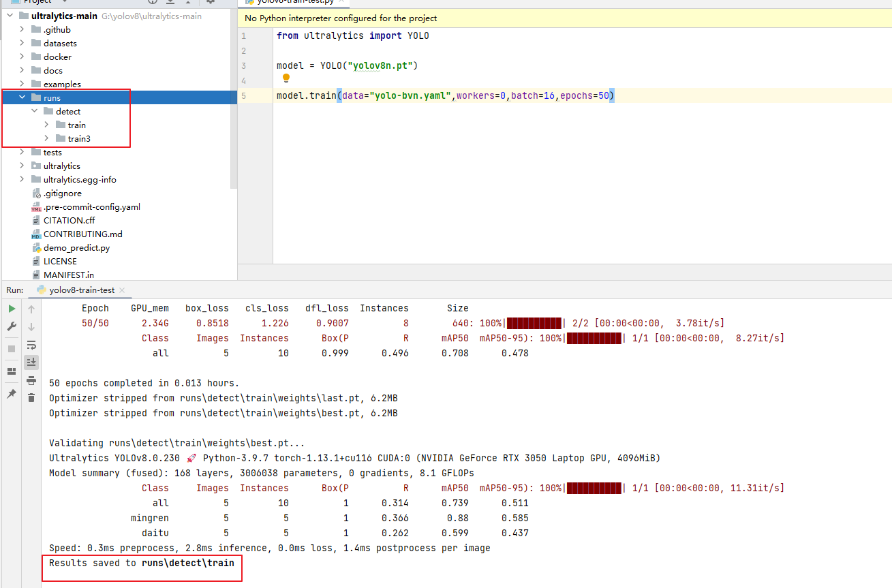Click the restore layout icon in Run panel
This screenshot has height=588, width=892.
12,371
